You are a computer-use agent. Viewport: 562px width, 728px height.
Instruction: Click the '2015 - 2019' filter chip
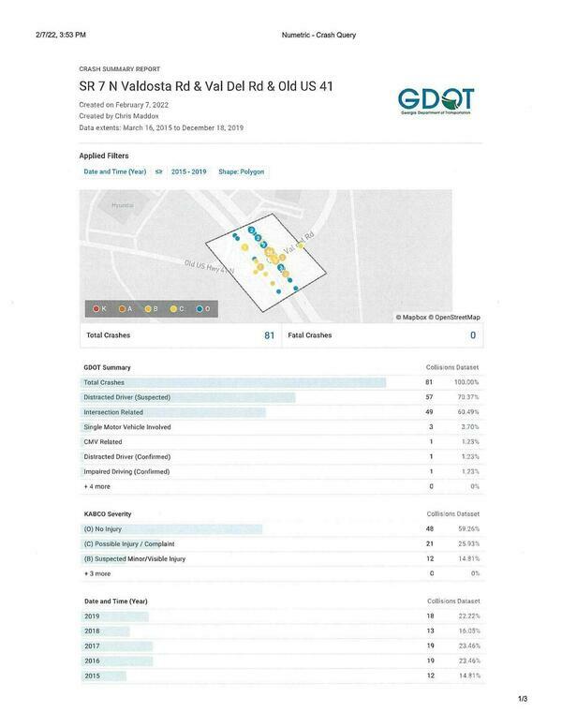point(189,171)
